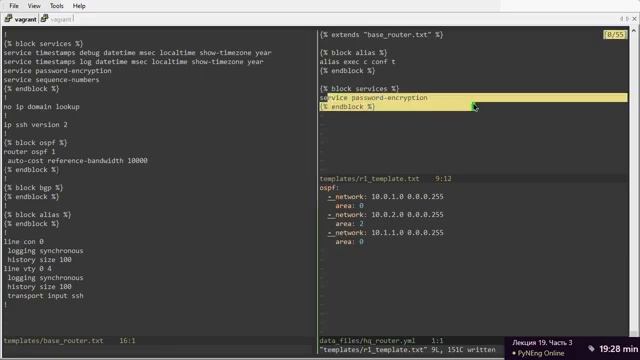640x360 pixels.
Task: Click 'auto-cost reference-bandwidth 10000' line
Action: [78, 160]
